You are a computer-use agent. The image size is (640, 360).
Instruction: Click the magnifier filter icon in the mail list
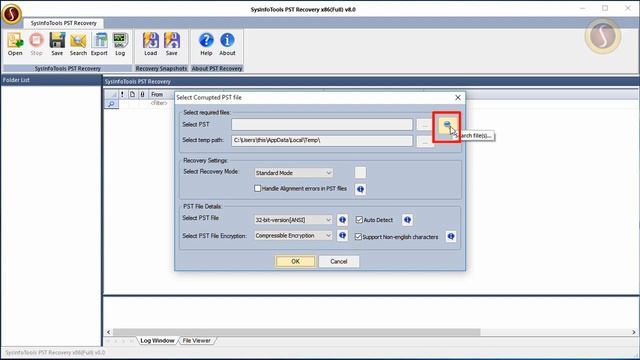(111, 104)
